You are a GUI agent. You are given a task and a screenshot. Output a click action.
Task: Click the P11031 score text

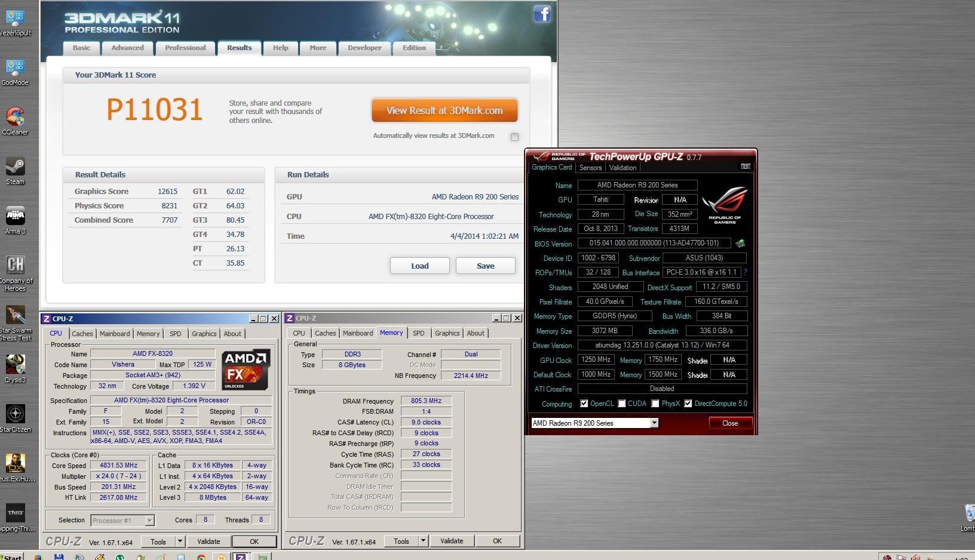coord(155,110)
